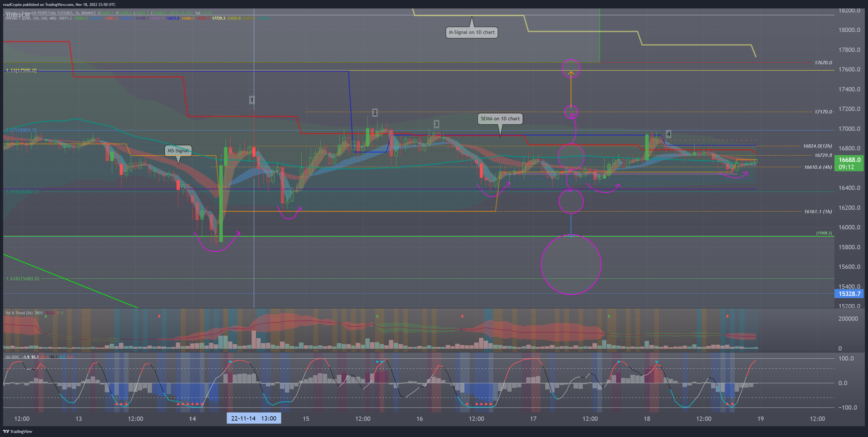This screenshot has height=437, width=868.
Task: Click numbered marker 1 on the chart
Action: point(251,100)
